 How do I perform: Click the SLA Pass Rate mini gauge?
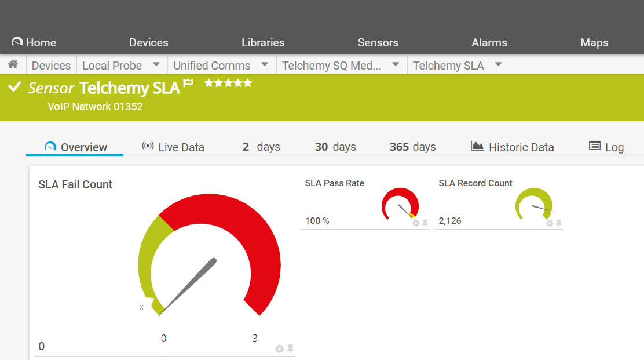[400, 204]
